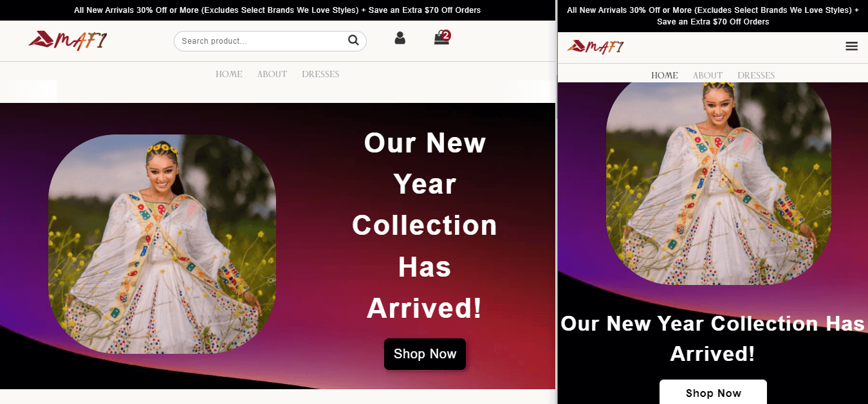Screen dimensions: 868x404
Task: Click the magnifying glass search icon
Action: 353,41
